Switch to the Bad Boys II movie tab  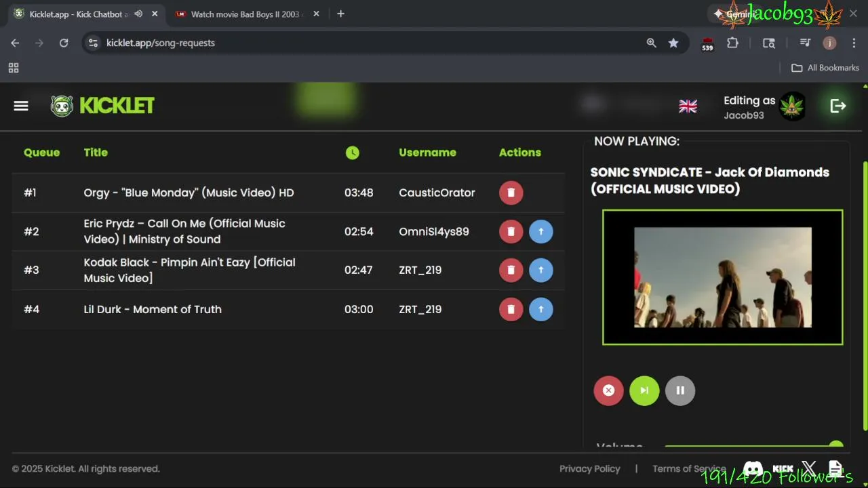point(248,14)
